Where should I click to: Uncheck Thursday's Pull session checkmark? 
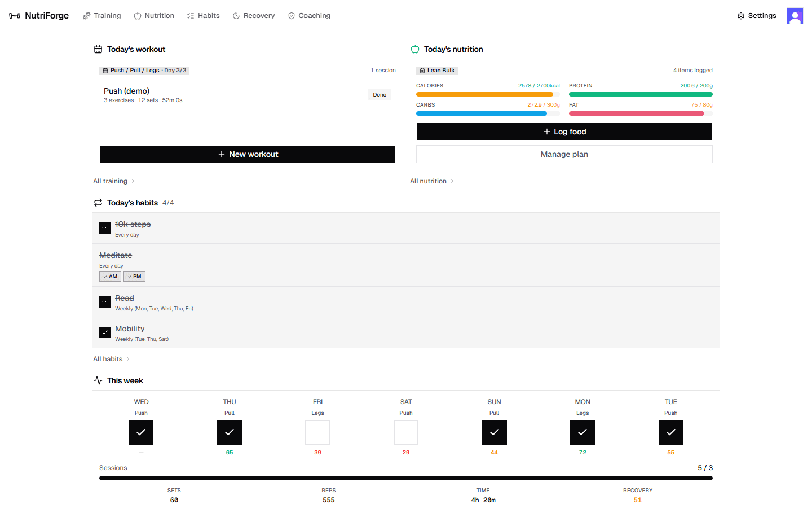(x=229, y=432)
